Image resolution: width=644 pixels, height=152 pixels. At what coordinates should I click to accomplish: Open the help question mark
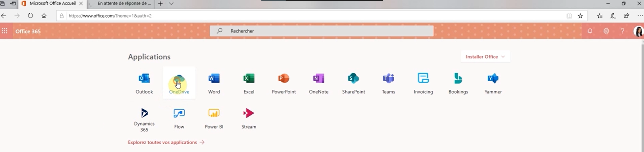pyautogui.click(x=622, y=31)
